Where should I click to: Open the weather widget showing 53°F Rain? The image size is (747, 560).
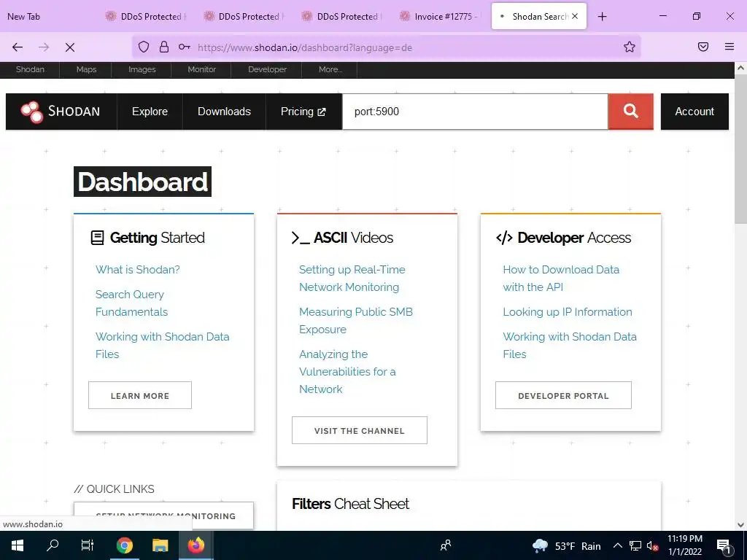click(x=566, y=545)
